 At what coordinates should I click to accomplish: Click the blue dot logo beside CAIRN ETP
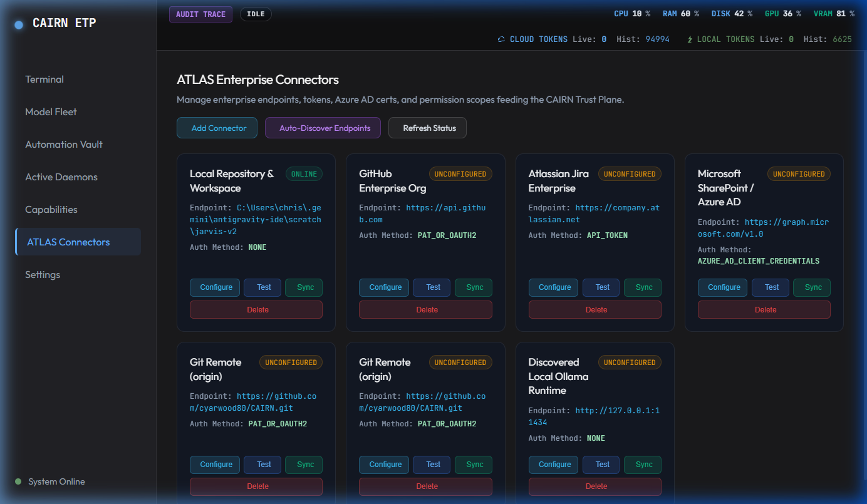pos(19,25)
